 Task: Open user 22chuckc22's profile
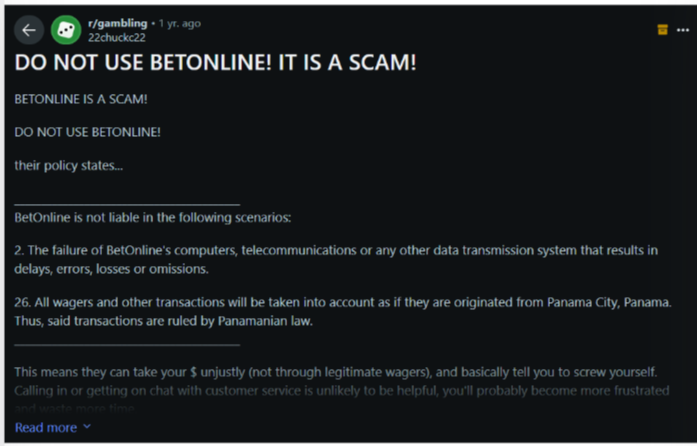tap(116, 37)
